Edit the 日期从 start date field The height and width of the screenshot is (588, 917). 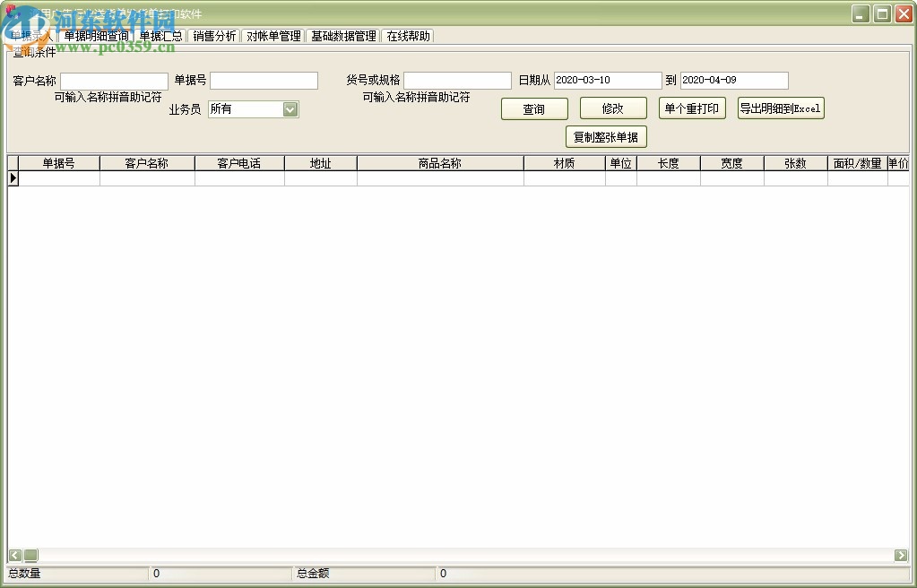[608, 80]
